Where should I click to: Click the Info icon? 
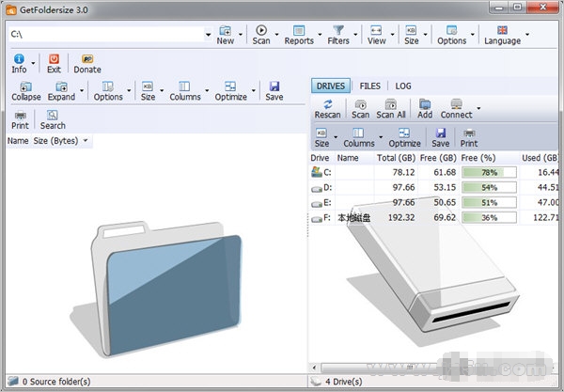click(x=19, y=63)
